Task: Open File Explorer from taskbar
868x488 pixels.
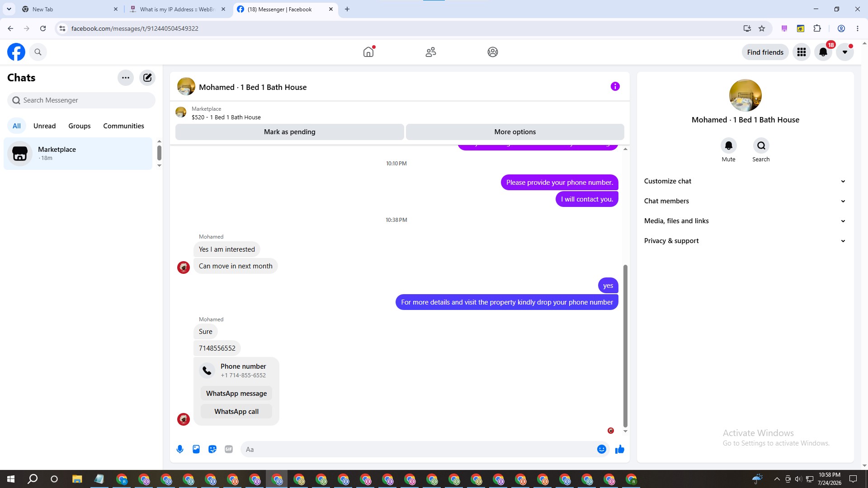Action: tap(77, 479)
